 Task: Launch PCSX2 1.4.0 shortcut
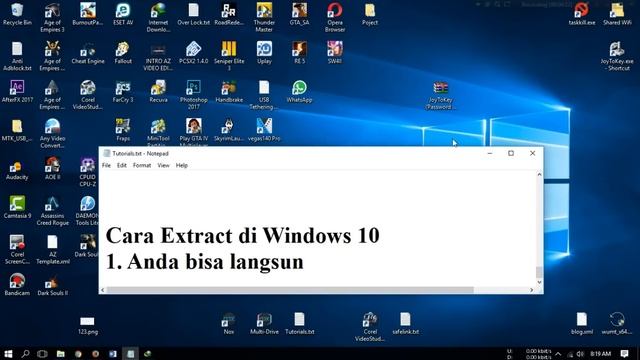[x=193, y=53]
